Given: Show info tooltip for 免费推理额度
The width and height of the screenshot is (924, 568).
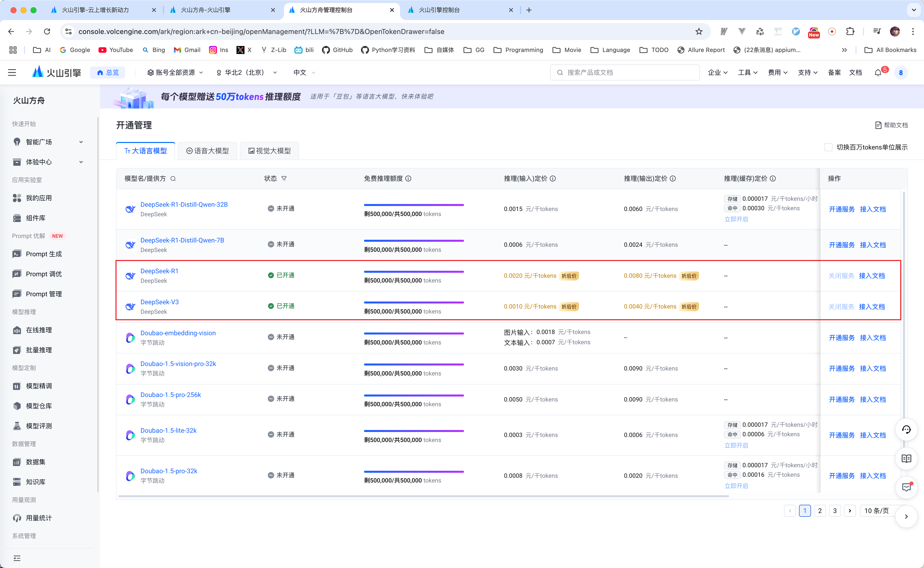Looking at the screenshot, I should [x=408, y=178].
